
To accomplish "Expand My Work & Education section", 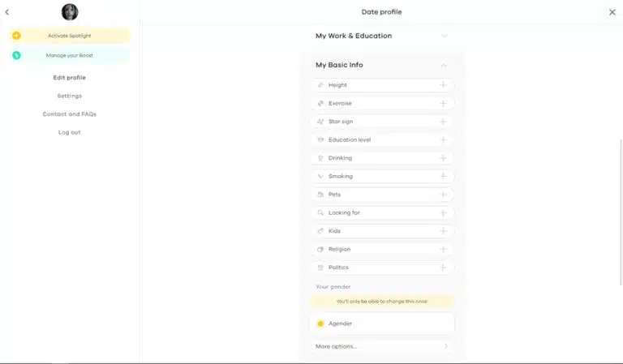I will 444,36.
